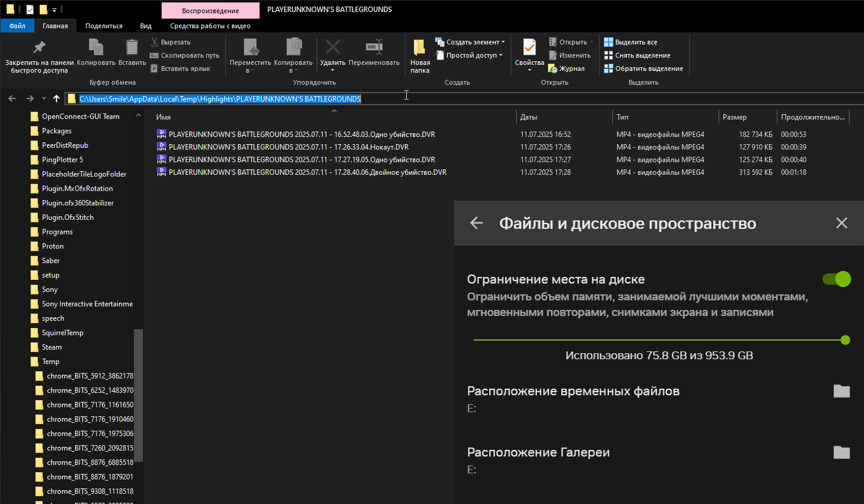Go forward with the navigation forward arrow
The image size is (864, 504).
29,99
